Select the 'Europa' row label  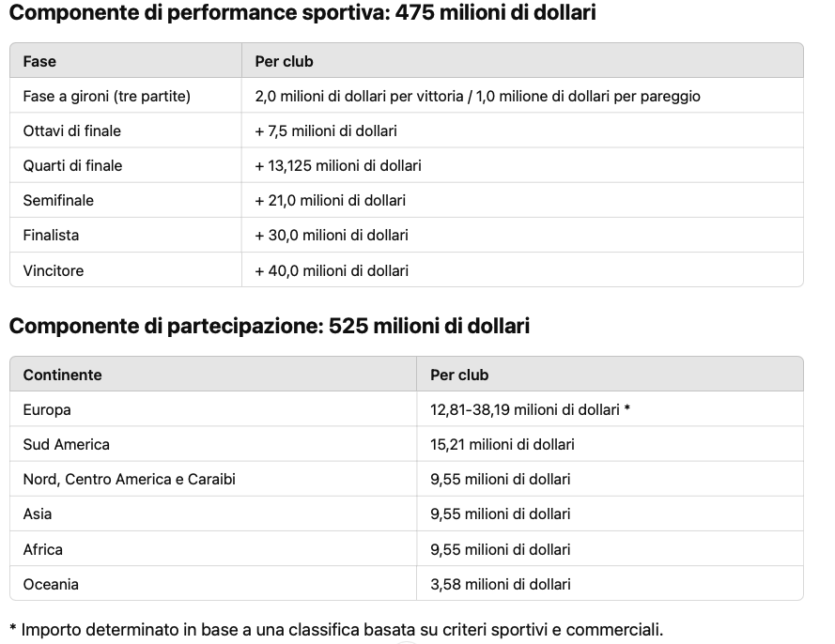[47, 410]
